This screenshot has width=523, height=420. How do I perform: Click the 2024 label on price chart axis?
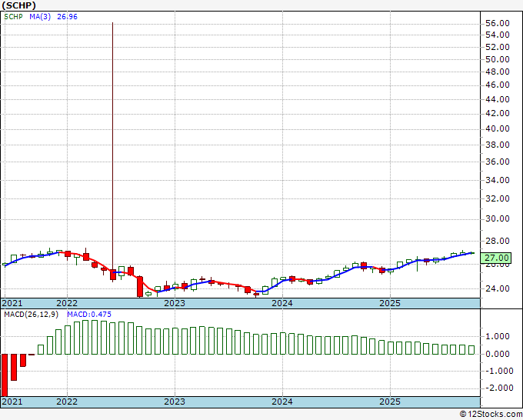pos(282,303)
